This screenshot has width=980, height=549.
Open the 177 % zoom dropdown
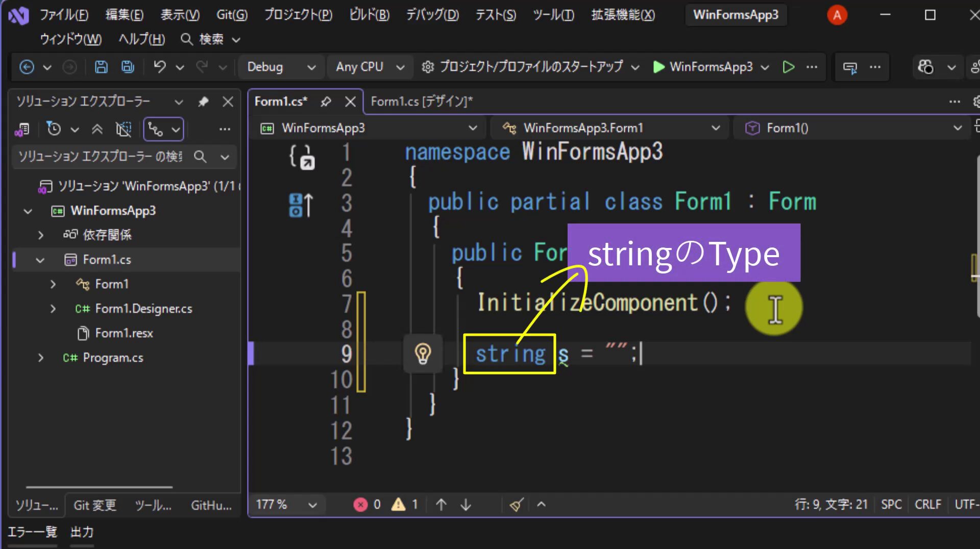[x=286, y=505]
